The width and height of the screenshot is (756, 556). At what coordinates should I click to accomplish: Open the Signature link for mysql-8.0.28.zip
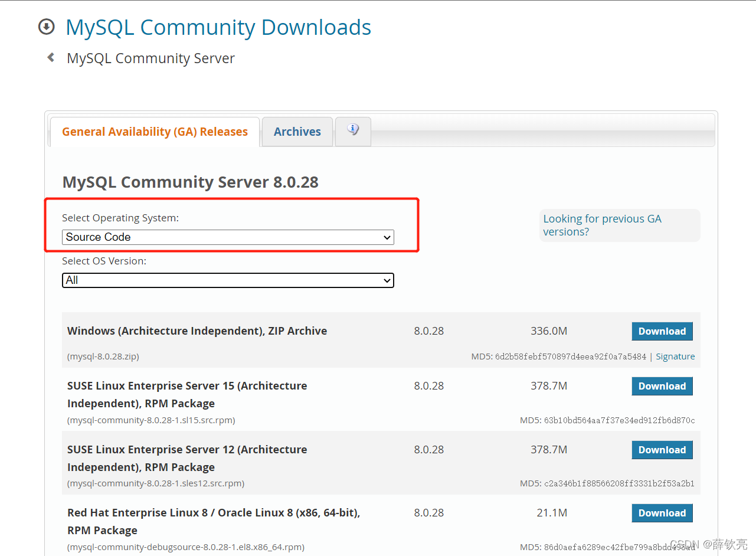pos(675,357)
